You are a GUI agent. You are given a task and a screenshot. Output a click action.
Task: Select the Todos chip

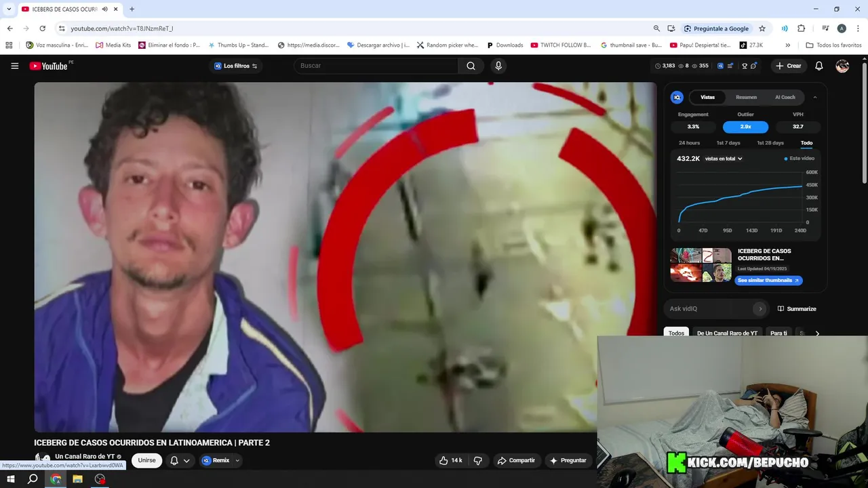point(676,333)
